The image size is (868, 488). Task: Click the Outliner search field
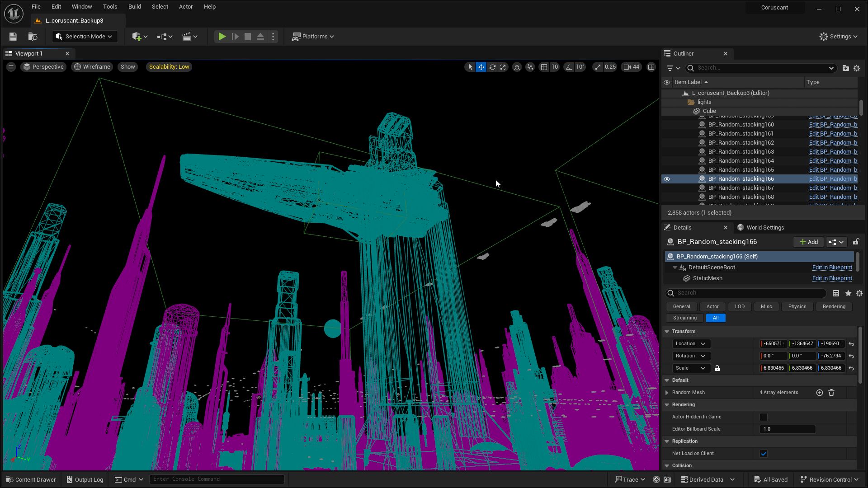coord(761,68)
